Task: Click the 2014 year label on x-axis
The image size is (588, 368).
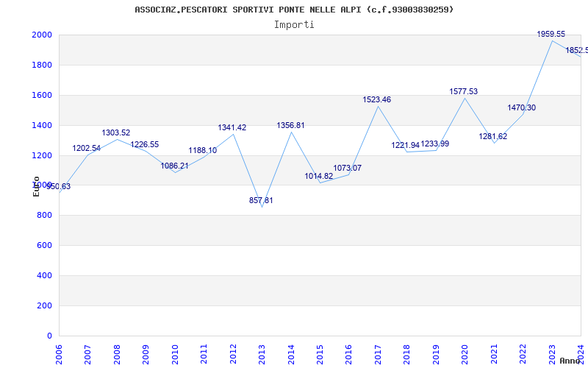Action: [x=290, y=355]
